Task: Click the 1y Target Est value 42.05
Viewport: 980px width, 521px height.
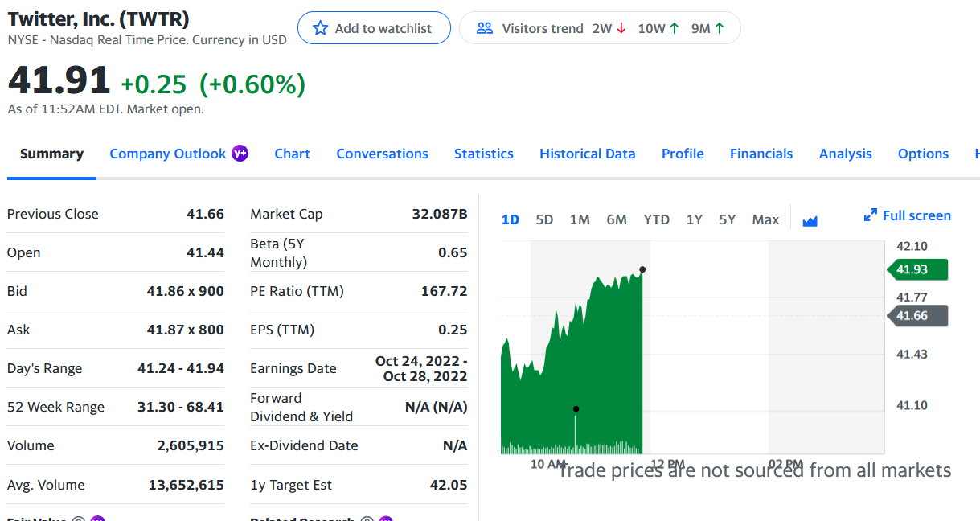Action: coord(449,485)
